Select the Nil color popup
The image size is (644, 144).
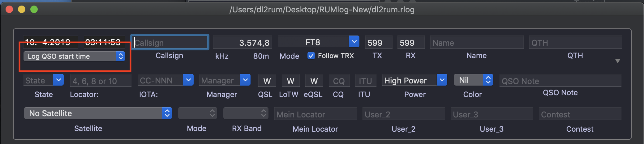(x=473, y=80)
